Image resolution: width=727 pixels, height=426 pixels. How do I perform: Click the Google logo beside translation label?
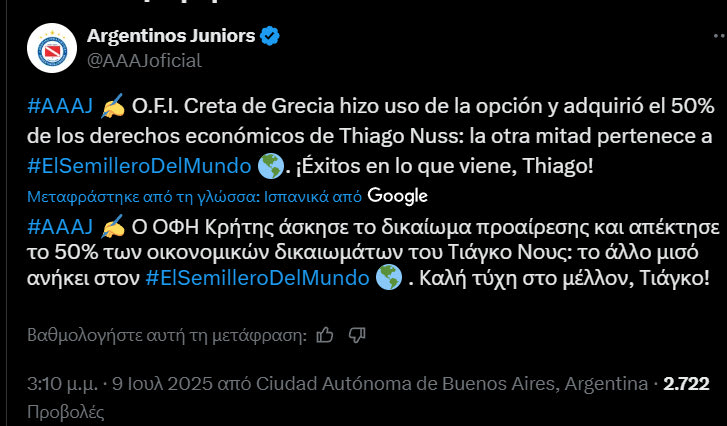coord(397,195)
